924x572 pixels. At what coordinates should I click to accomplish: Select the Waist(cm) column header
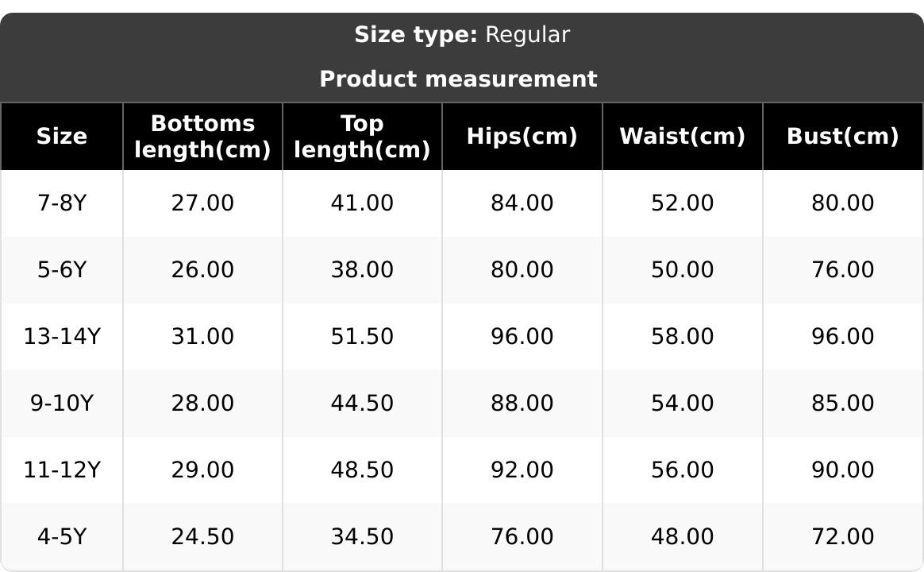[x=682, y=137]
